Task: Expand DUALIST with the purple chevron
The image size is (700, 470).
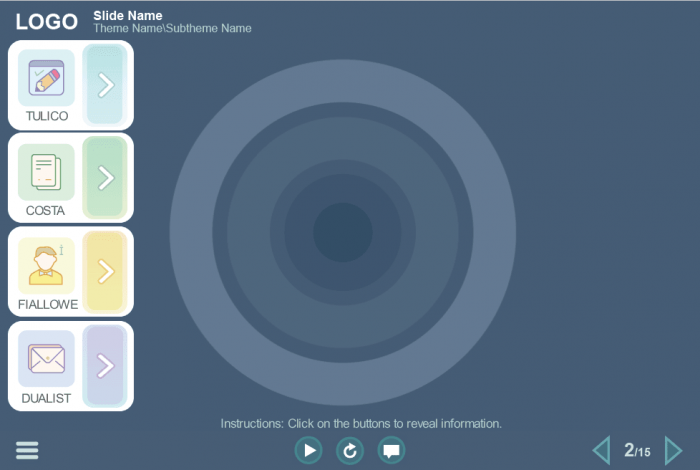Action: click(x=105, y=365)
